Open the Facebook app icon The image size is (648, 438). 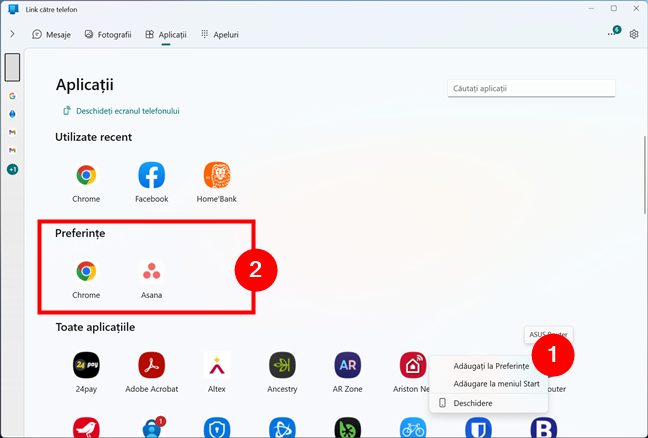pos(151,175)
